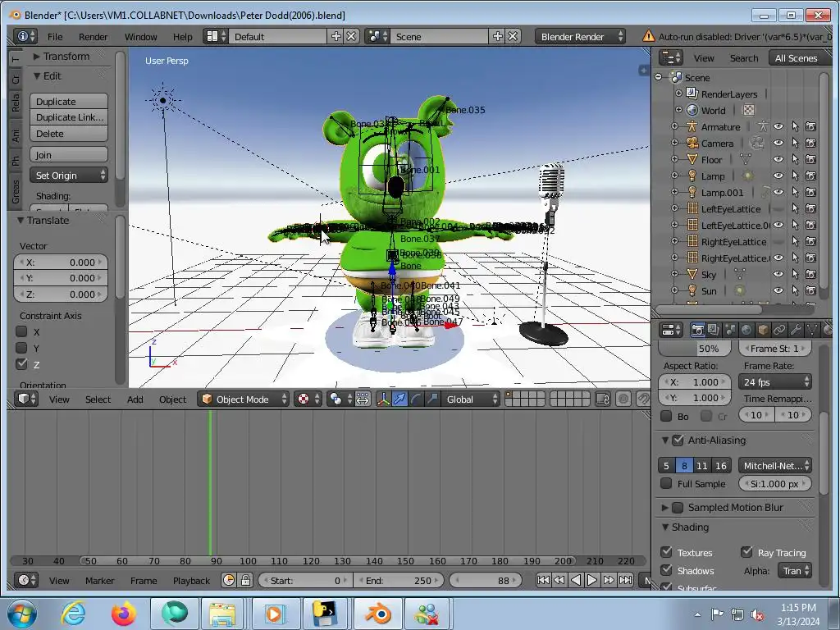The height and width of the screenshot is (630, 840).
Task: Toggle the Ray Tracing checkbox
Action: coord(746,552)
